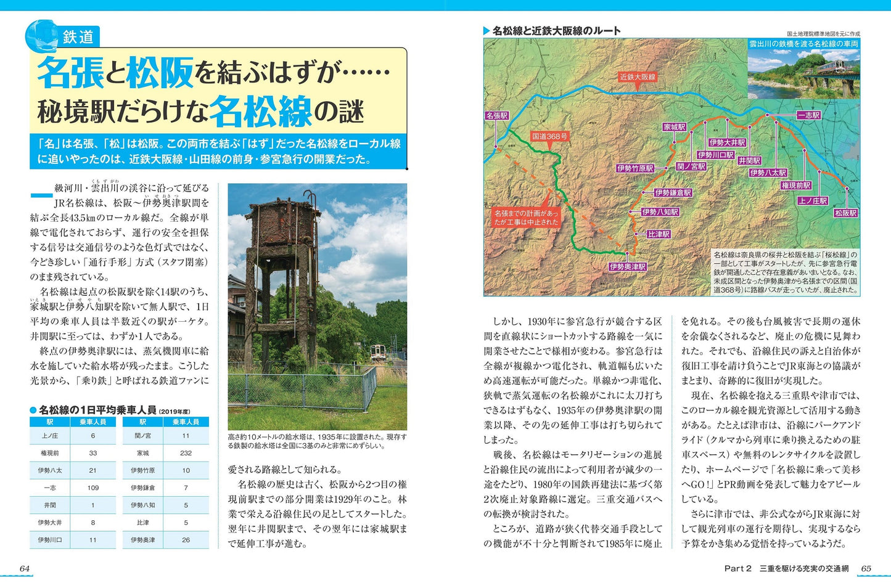891x588 pixels.
Task: Click the 鉄道 section tab heading
Action: tap(78, 37)
